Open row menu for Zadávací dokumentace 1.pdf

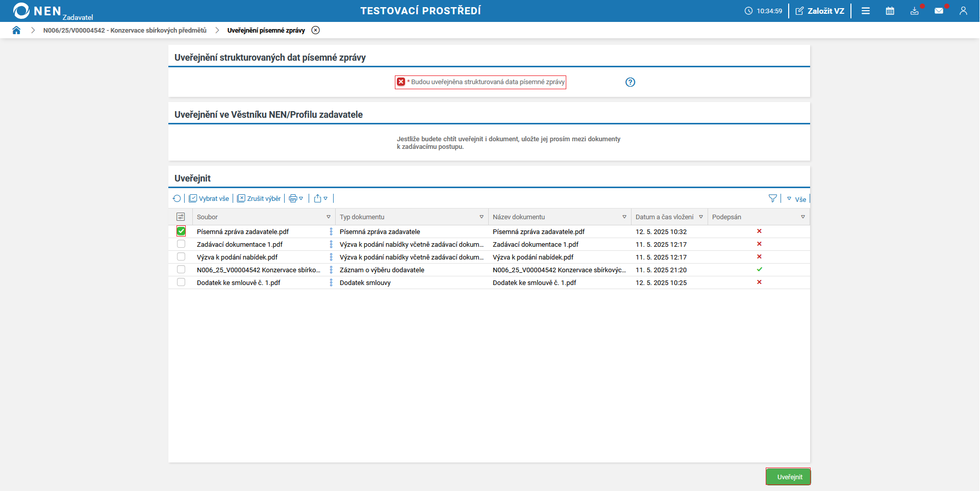(x=331, y=244)
